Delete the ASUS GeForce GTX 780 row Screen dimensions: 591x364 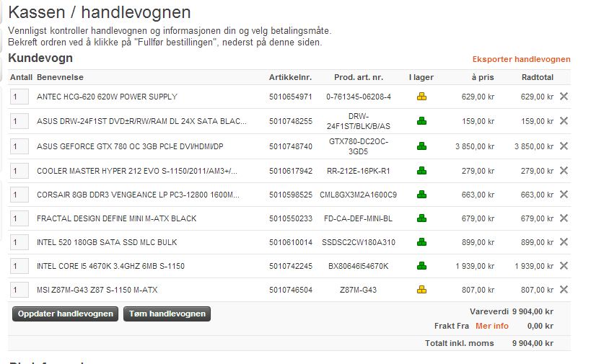pyautogui.click(x=564, y=146)
